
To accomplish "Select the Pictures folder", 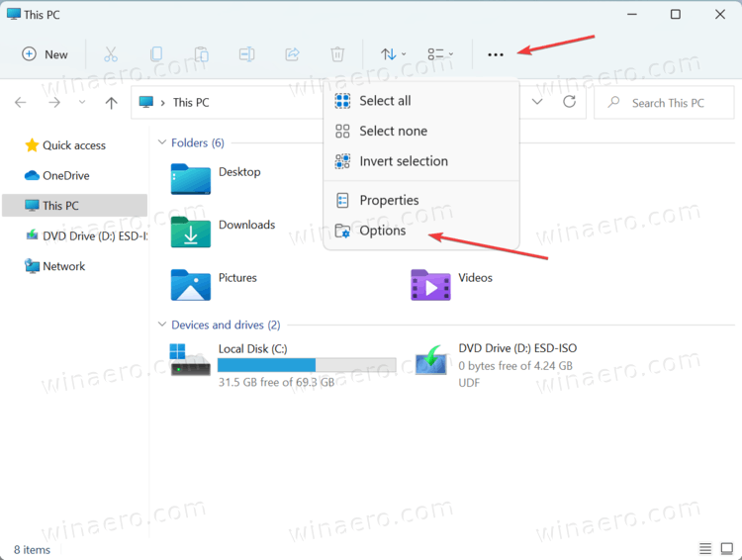I will 214,285.
